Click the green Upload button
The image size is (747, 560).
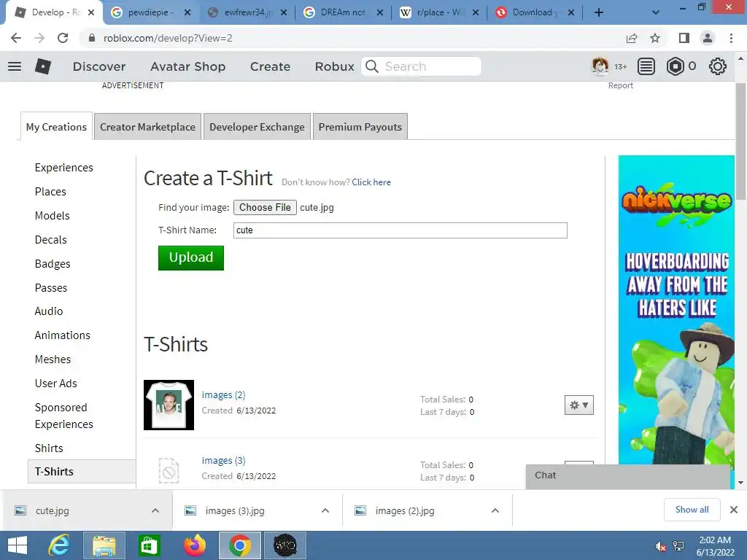pos(191,257)
